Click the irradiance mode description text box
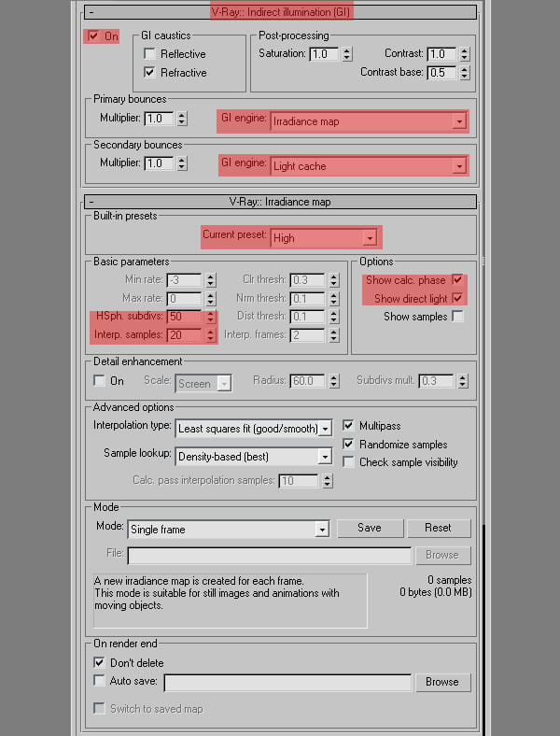 [231, 601]
